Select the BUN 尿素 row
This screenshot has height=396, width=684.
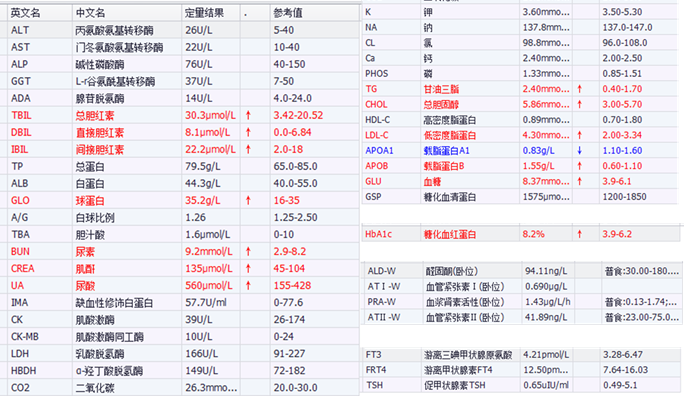(180, 252)
